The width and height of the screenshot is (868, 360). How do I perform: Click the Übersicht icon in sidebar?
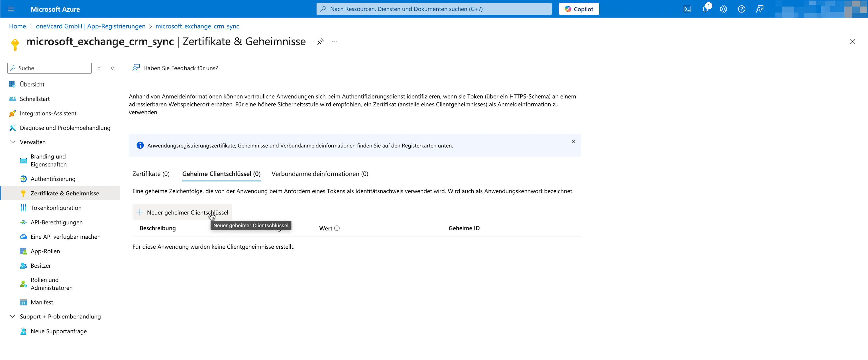[12, 84]
